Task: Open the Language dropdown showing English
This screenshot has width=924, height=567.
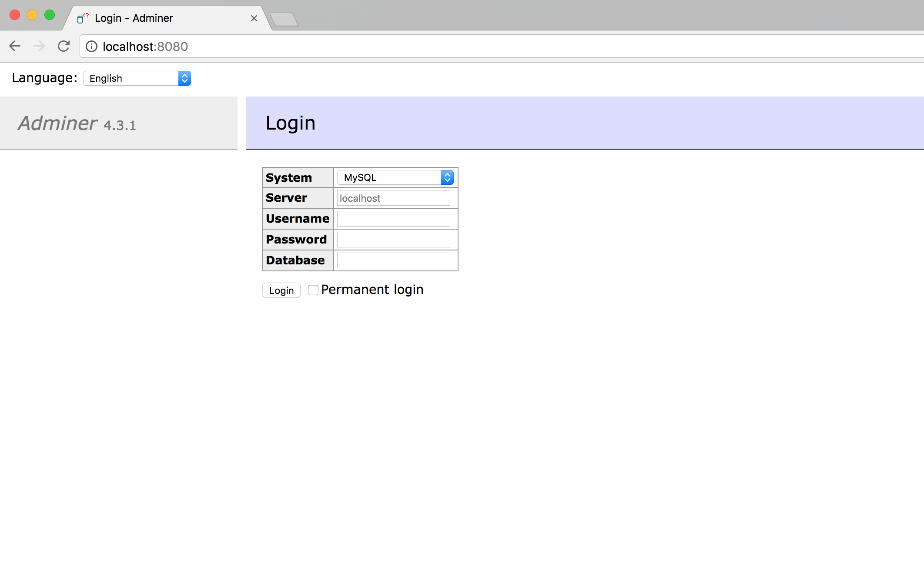Action: (137, 78)
